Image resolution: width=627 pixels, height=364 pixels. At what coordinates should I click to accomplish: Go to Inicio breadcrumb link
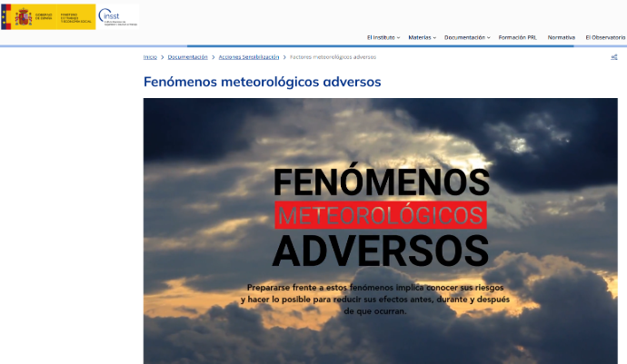pyautogui.click(x=150, y=57)
